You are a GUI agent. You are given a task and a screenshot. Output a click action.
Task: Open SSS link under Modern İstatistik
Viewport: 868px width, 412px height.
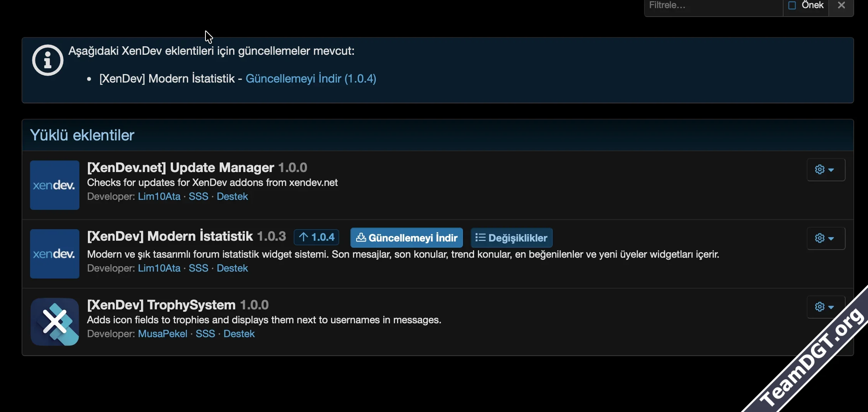click(198, 268)
